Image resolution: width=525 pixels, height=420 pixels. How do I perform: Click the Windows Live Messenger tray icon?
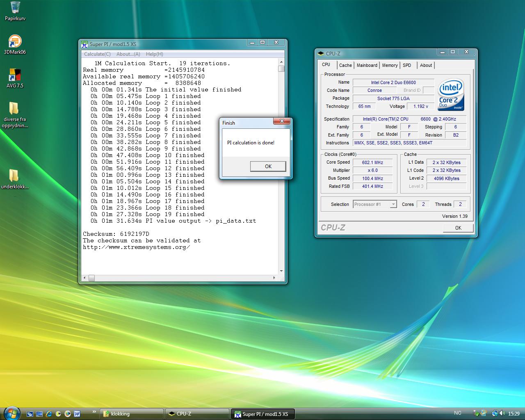pos(484,413)
